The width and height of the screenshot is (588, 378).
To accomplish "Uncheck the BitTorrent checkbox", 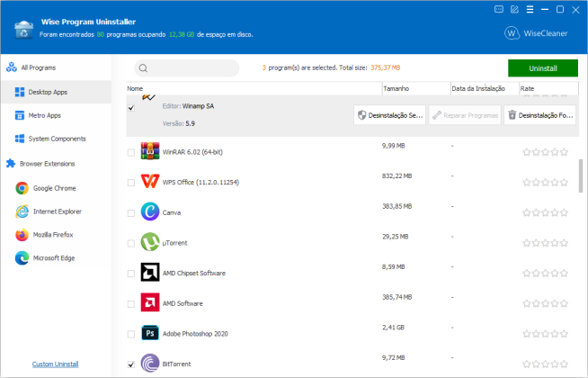I will (x=131, y=364).
